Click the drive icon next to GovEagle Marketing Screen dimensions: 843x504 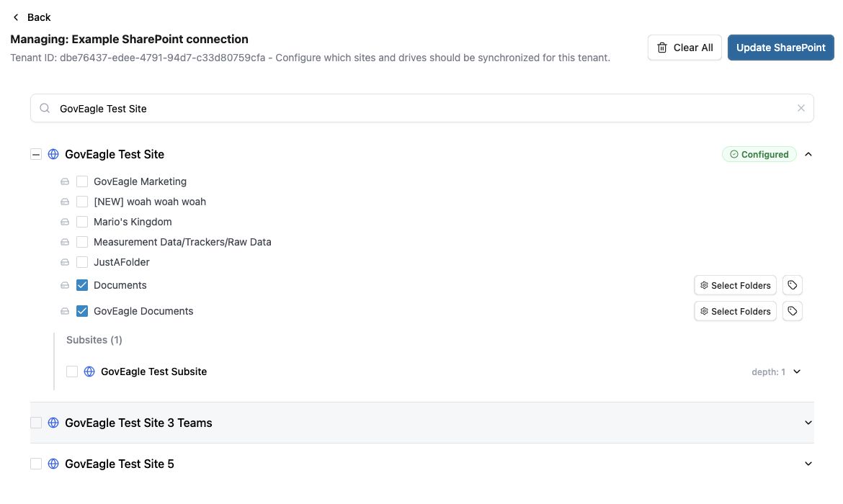pyautogui.click(x=65, y=181)
